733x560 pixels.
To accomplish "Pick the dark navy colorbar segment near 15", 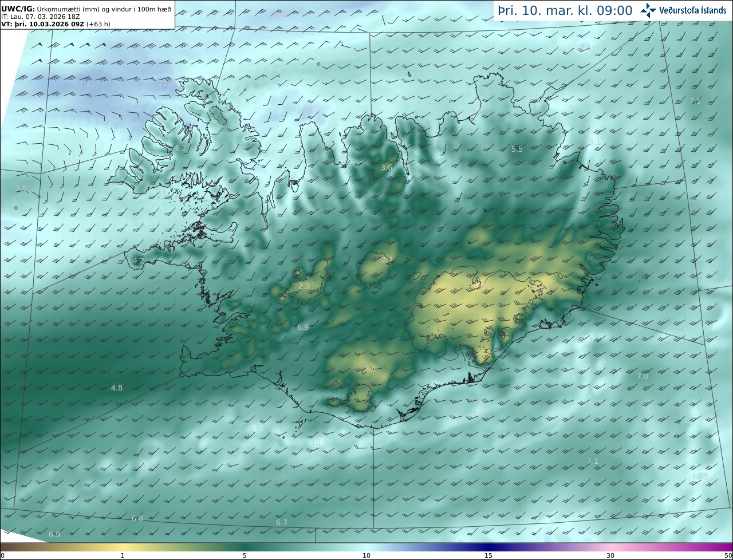I will 488,547.
